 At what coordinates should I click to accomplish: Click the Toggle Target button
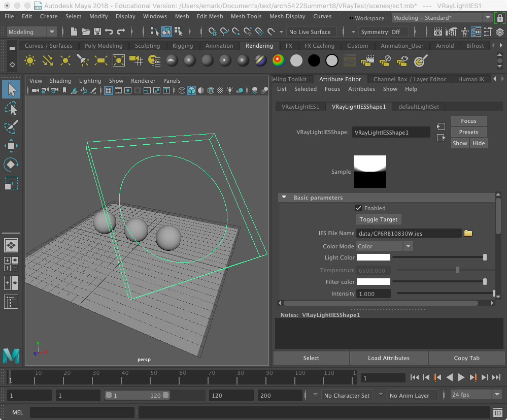point(378,219)
